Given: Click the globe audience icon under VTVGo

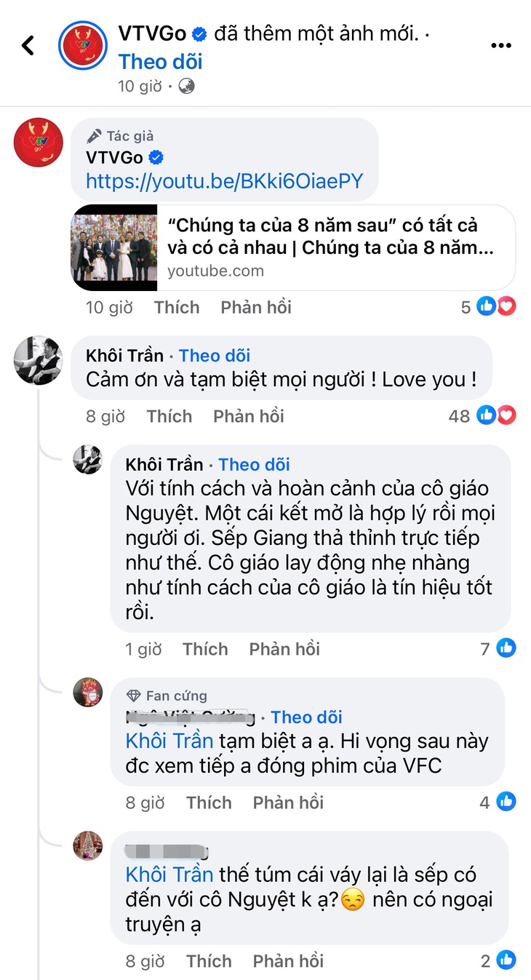Looking at the screenshot, I should tap(185, 86).
